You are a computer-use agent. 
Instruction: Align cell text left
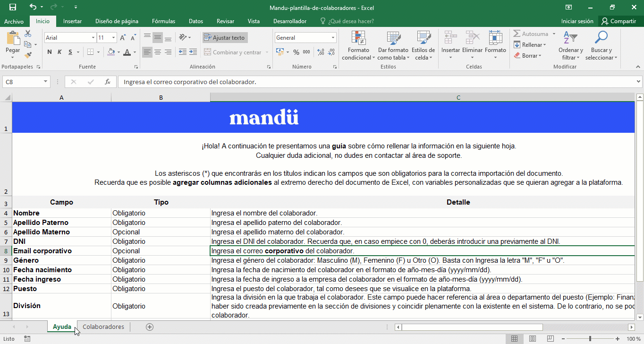pos(147,52)
